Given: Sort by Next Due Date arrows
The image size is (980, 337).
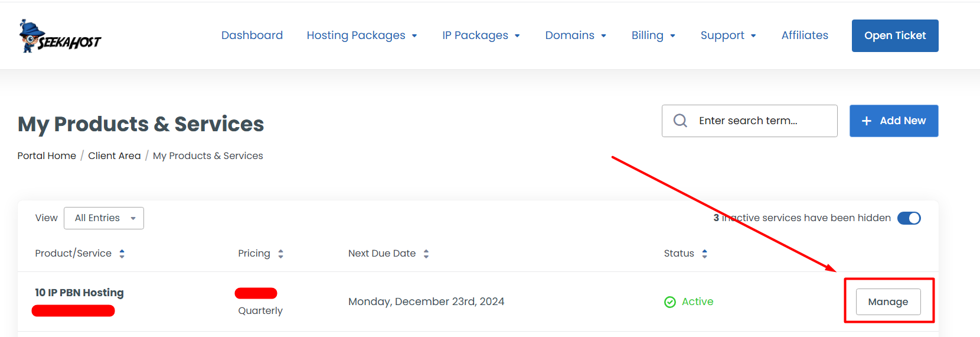Looking at the screenshot, I should pyautogui.click(x=426, y=254).
